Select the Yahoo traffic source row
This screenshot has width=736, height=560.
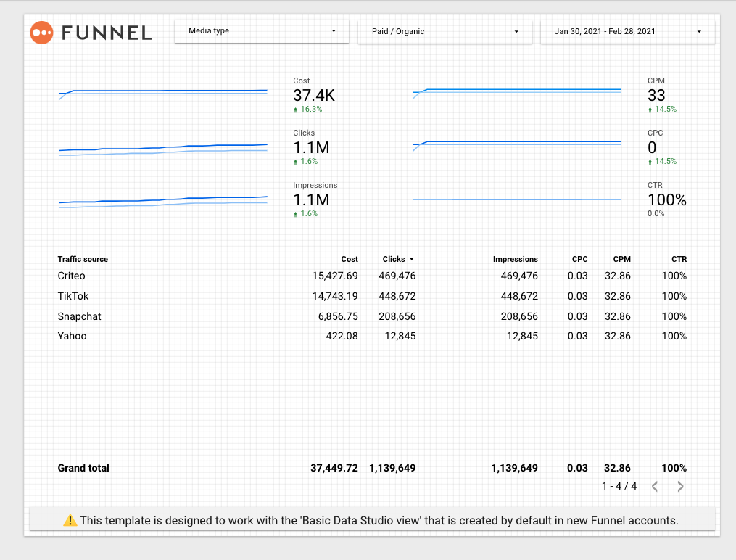click(x=372, y=336)
